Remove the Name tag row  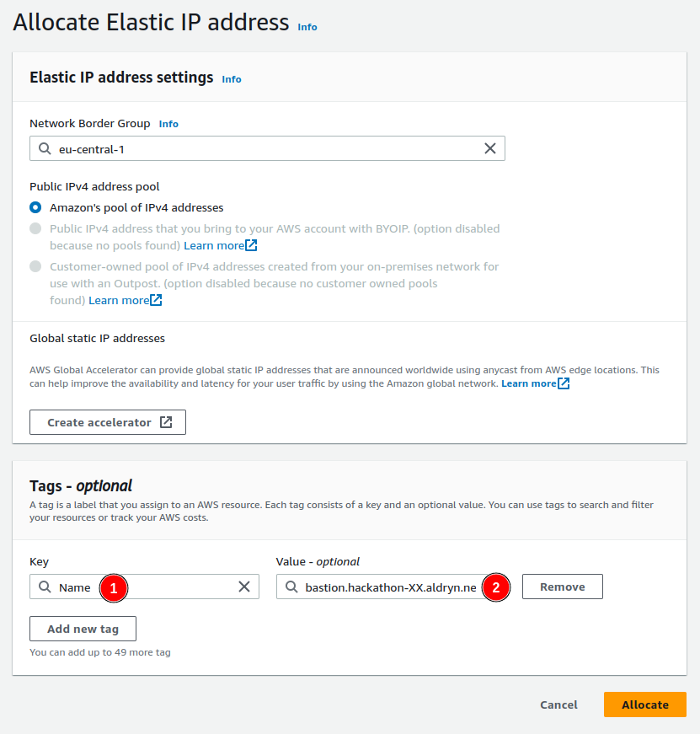click(562, 587)
